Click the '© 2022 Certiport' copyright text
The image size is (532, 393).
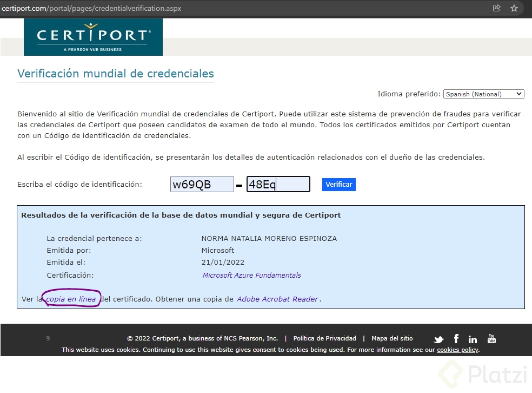pyautogui.click(x=203, y=338)
